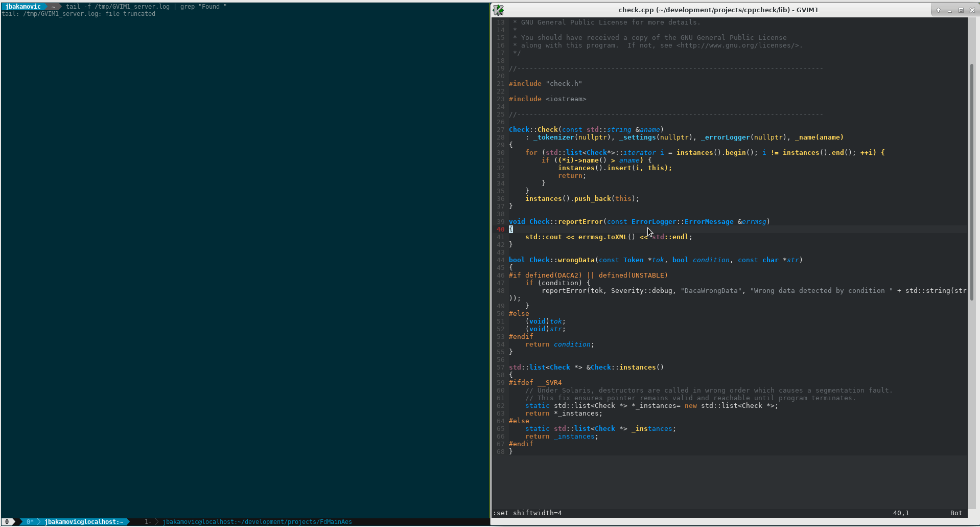Image resolution: width=980 pixels, height=527 pixels.
Task: Click the "Bot" indicator in the status line
Action: pos(955,513)
